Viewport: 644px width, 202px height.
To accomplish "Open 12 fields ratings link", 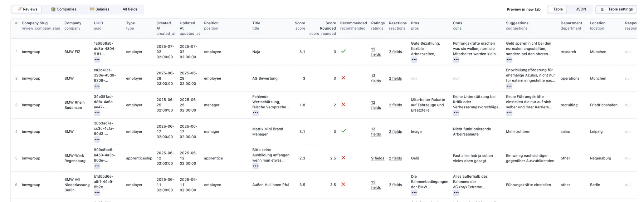I will [x=376, y=105].
